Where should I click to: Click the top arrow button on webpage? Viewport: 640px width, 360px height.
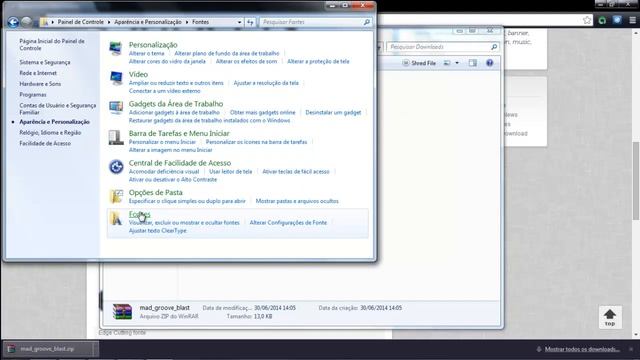pyautogui.click(x=610, y=317)
